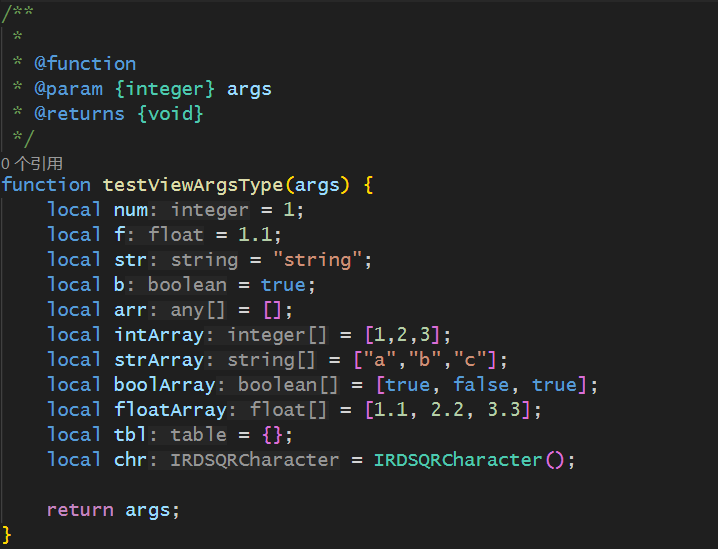Click the "string" literal value
Screen dimensions: 718x549
pyautogui.click(x=318, y=260)
